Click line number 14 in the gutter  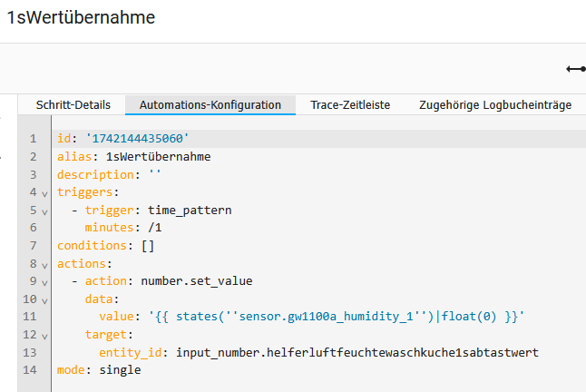click(30, 370)
